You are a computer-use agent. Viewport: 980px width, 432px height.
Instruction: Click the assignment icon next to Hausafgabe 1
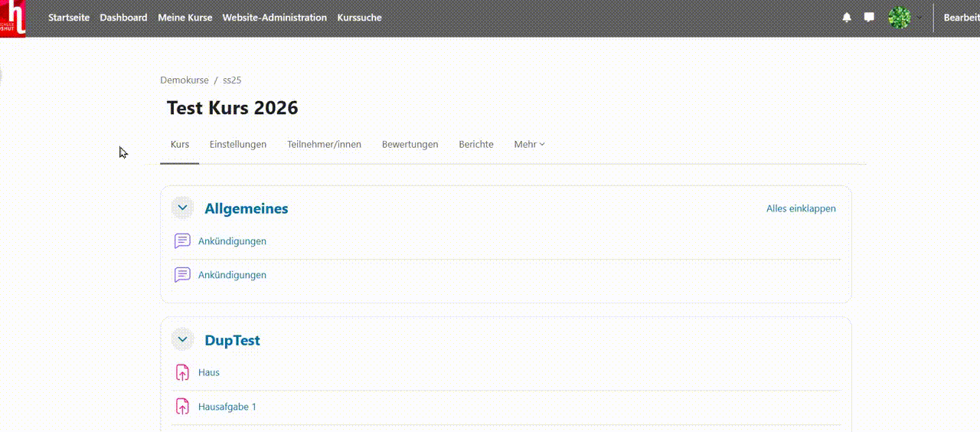point(182,407)
